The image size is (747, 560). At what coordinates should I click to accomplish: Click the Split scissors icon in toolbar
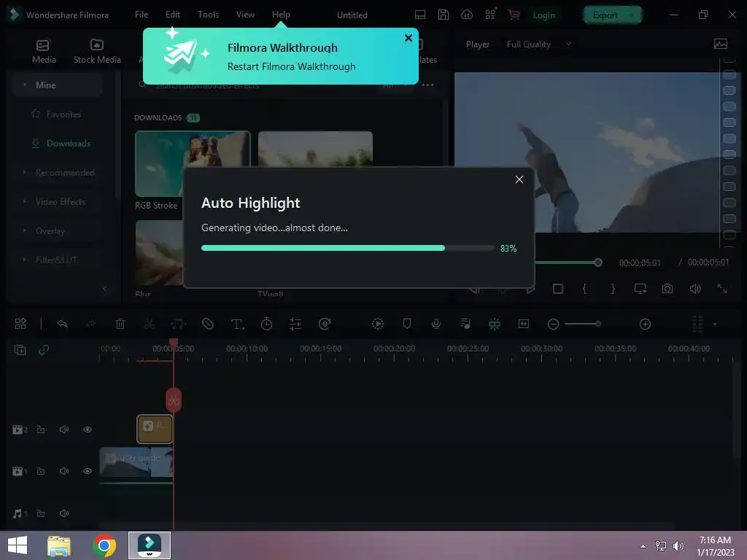pos(149,324)
